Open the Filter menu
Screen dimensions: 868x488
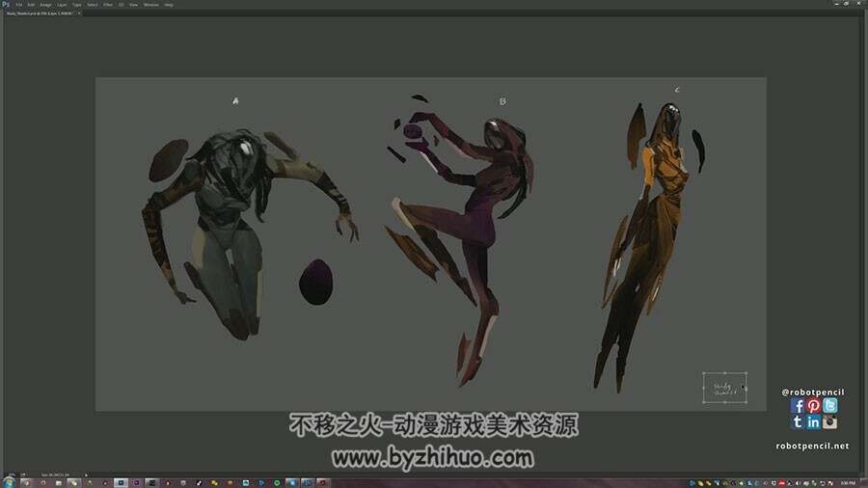coord(108,5)
